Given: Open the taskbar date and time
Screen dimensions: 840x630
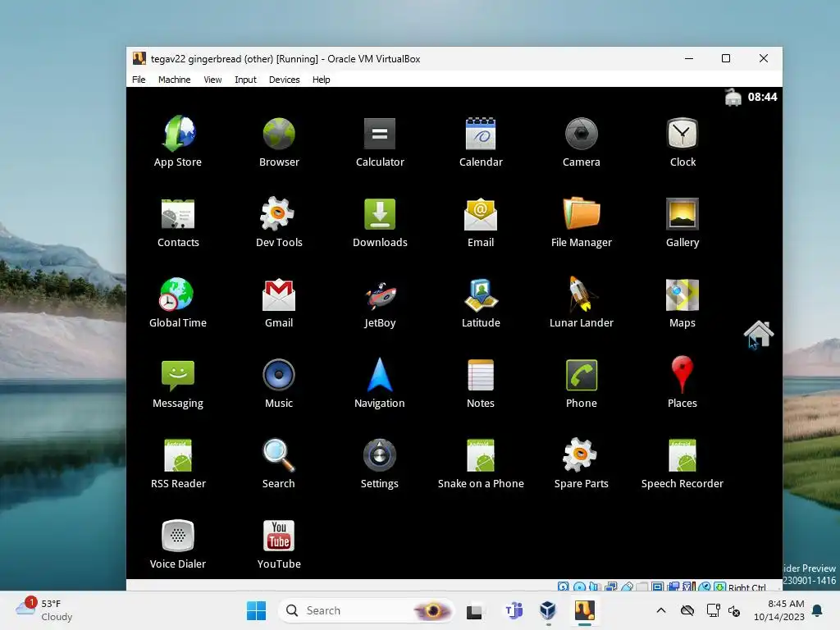Looking at the screenshot, I should click(x=779, y=610).
